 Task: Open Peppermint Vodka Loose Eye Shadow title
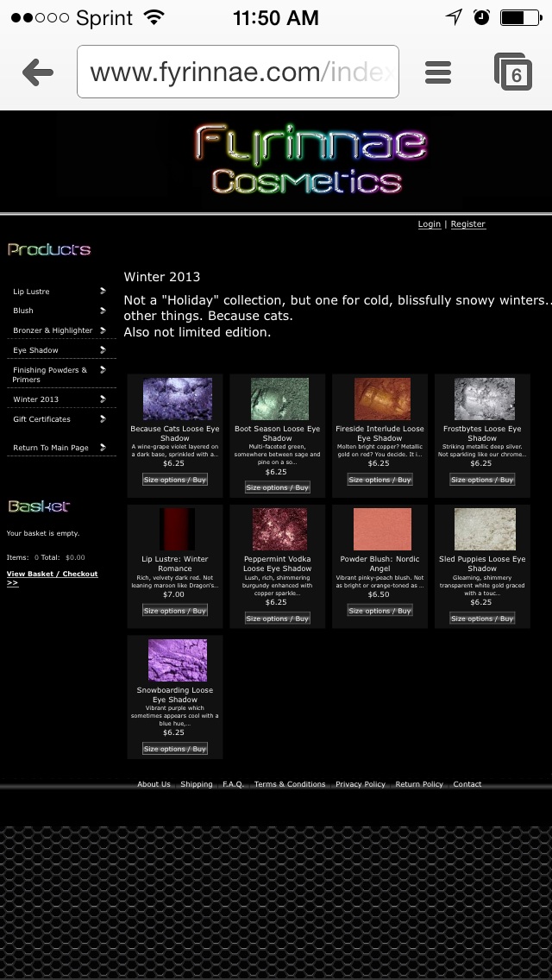tap(278, 563)
